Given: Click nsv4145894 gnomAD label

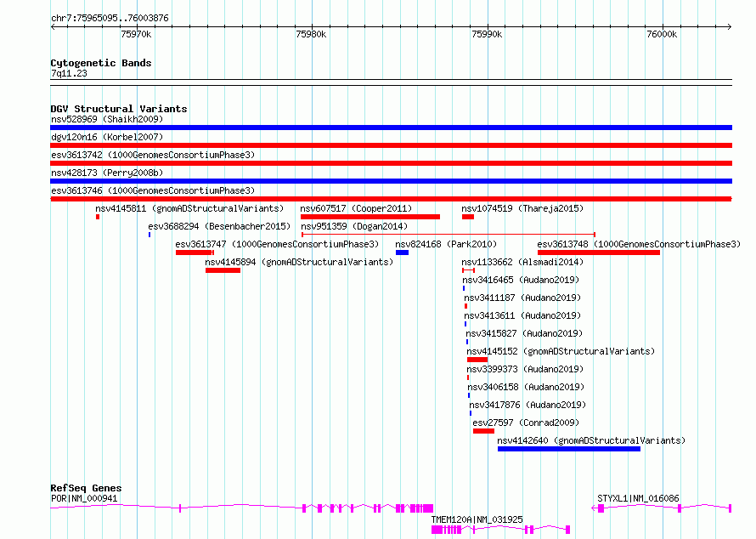Looking at the screenshot, I should pos(299,262).
